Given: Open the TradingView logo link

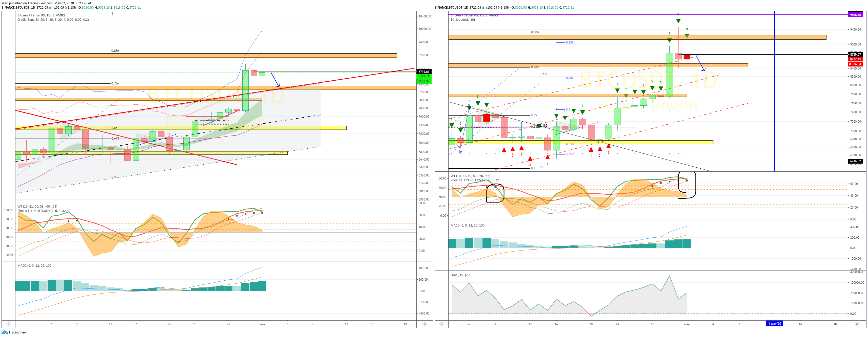Looking at the screenshot, I should [x=14, y=332].
